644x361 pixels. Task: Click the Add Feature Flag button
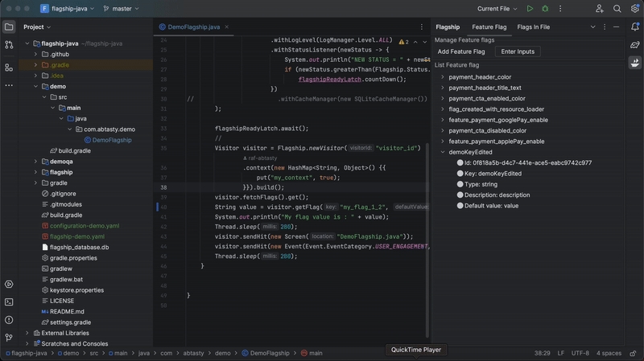(x=461, y=51)
